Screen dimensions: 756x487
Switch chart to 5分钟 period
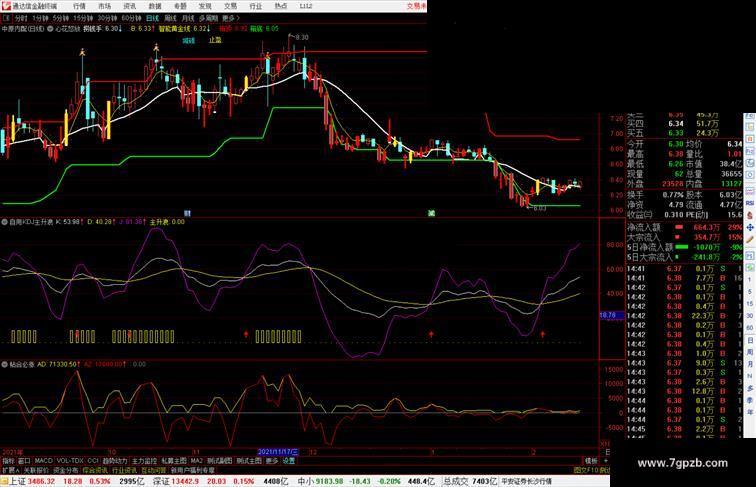tap(61, 18)
